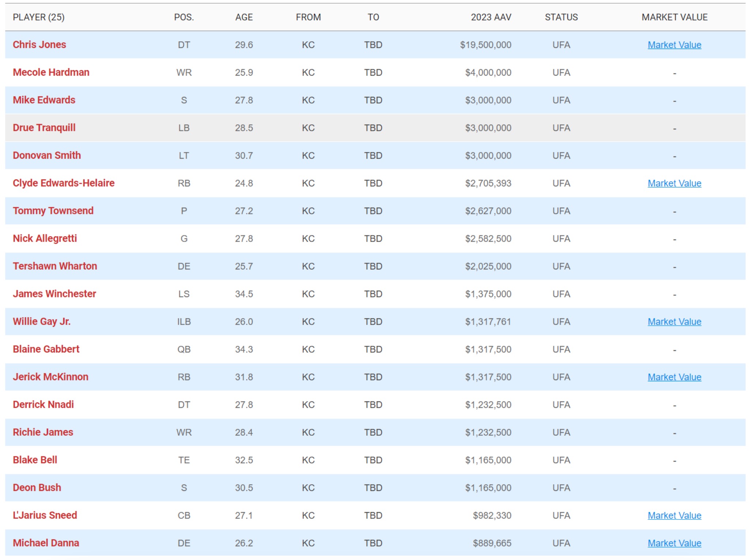
Task: Sort by STATUS column header
Action: tap(561, 17)
